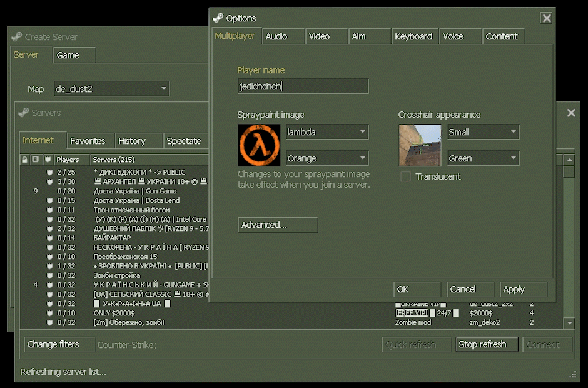Open the crosshair color Green dropdown

click(483, 158)
